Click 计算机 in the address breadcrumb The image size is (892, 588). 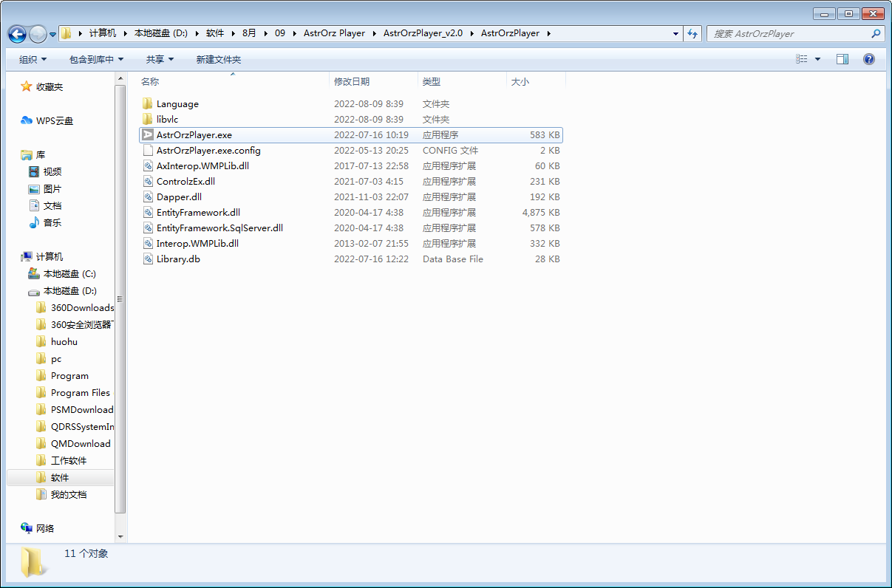[x=103, y=33]
